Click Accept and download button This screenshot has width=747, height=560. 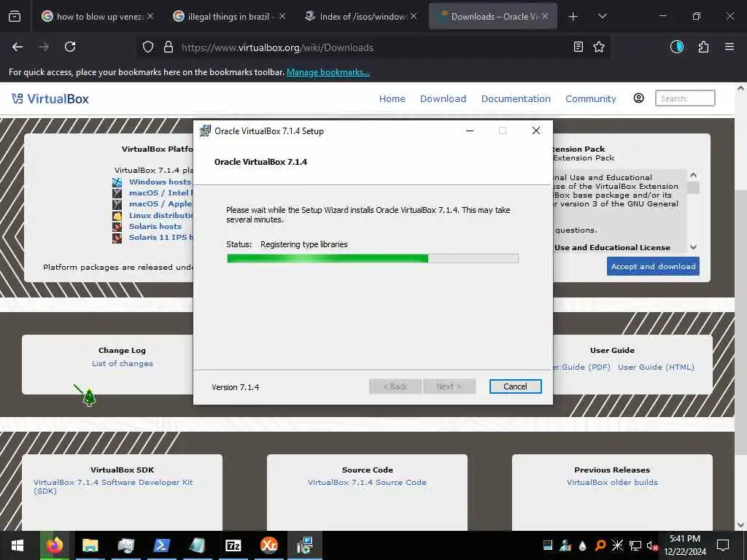pos(653,266)
